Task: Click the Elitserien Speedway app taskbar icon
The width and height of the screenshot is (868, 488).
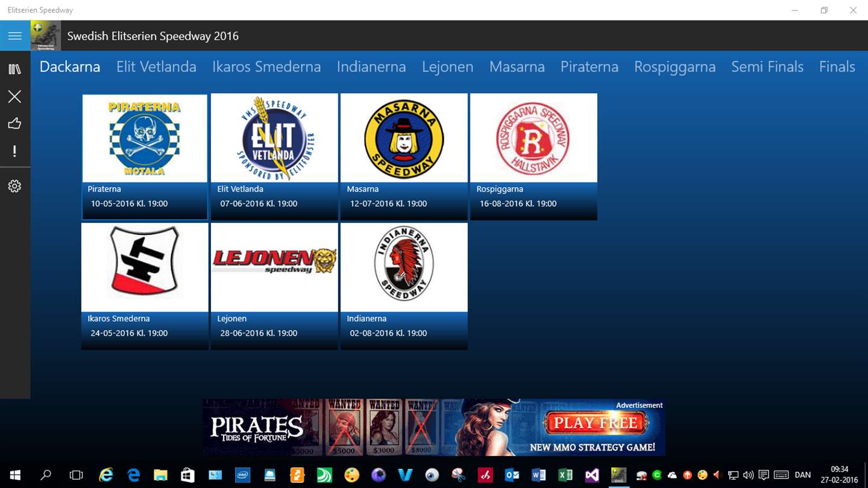Action: pos(619,475)
